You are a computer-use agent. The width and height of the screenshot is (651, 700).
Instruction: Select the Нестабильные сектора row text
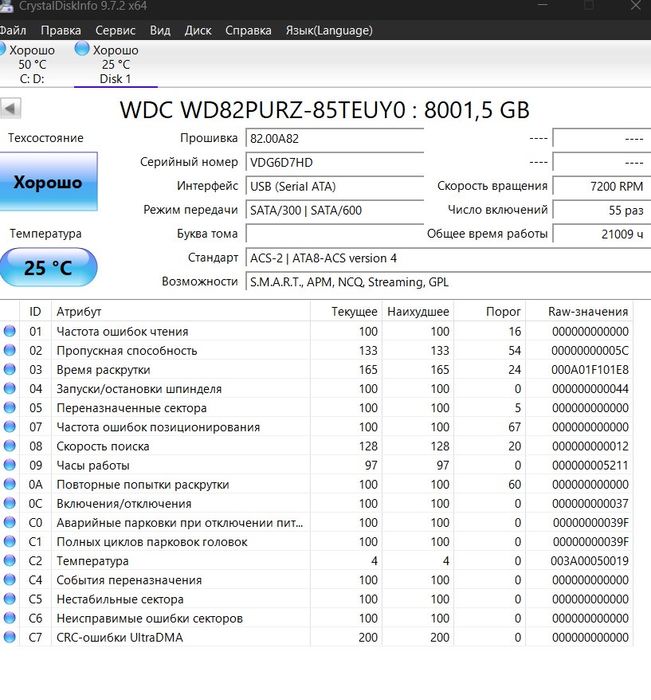coord(120,599)
